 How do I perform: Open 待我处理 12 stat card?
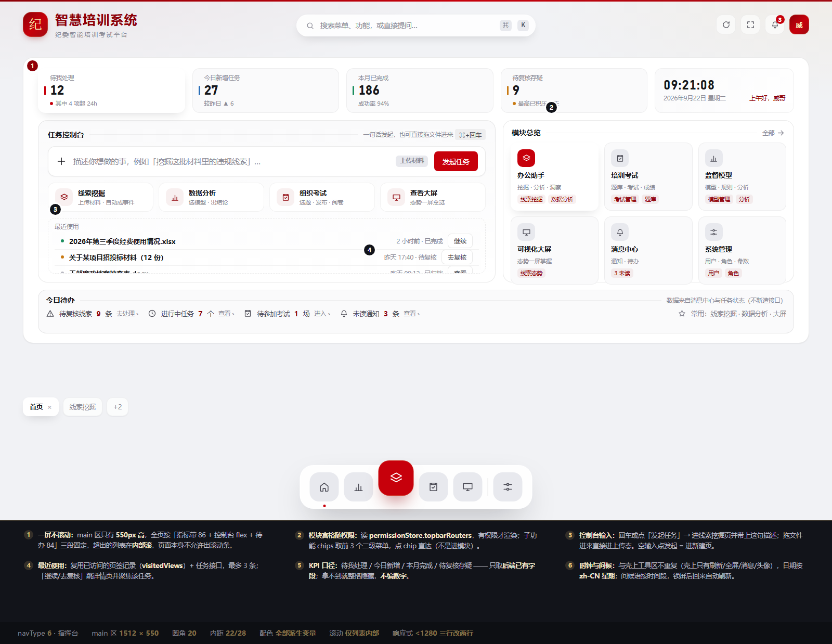point(112,91)
